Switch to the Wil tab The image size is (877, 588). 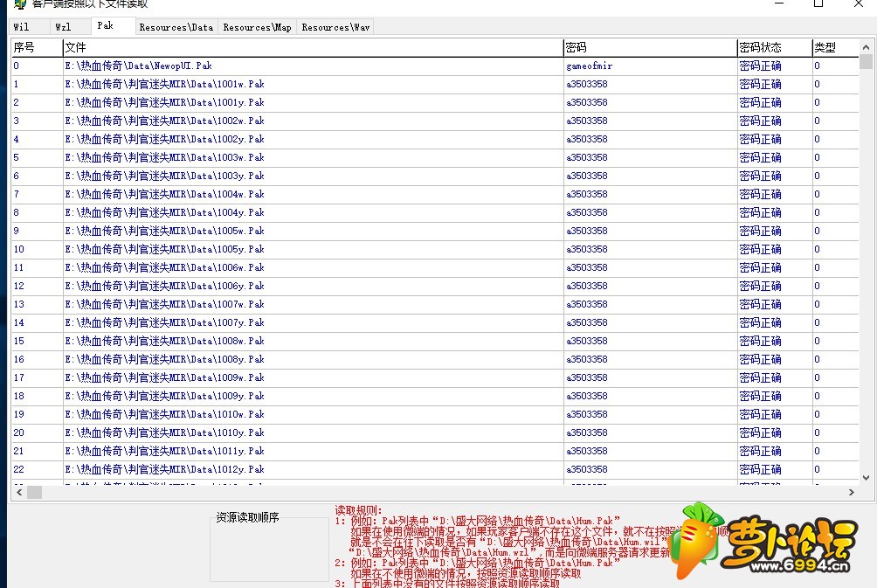tap(28, 27)
